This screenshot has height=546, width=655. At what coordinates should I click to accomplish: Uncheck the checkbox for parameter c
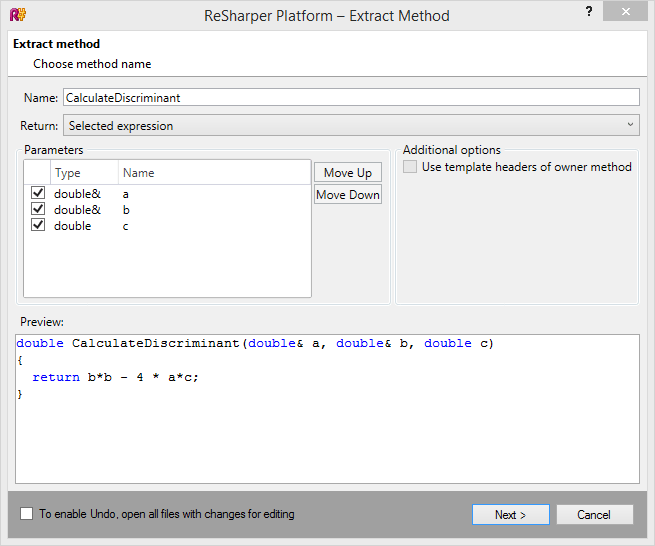pos(38,225)
